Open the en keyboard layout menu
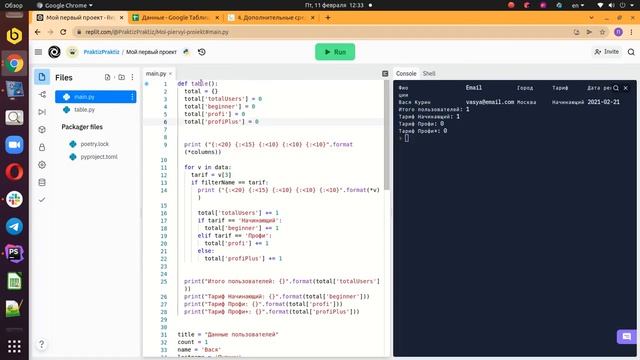Image resolution: width=640 pixels, height=360 pixels. click(578, 5)
